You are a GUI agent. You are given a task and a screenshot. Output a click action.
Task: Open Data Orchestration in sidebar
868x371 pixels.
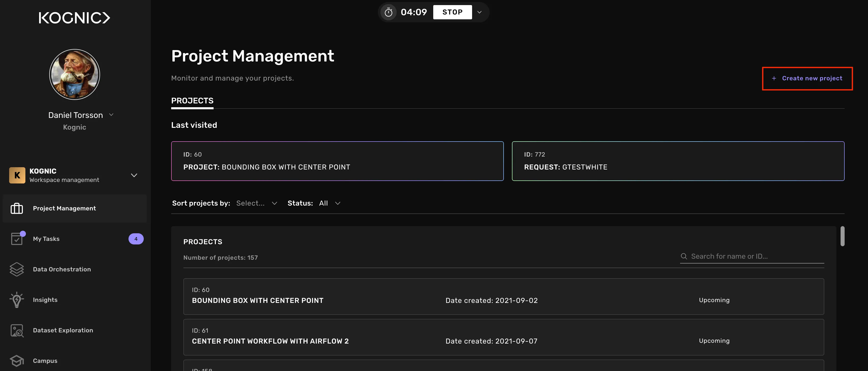(74, 269)
